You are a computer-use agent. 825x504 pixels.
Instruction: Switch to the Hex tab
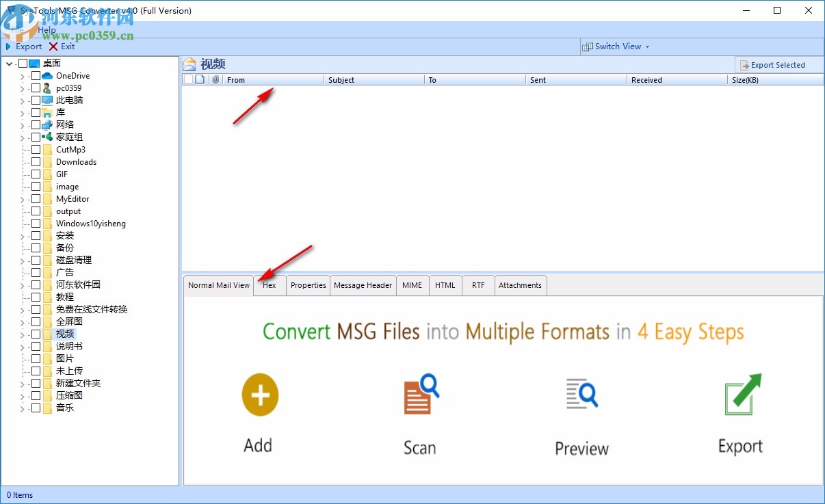coord(270,285)
